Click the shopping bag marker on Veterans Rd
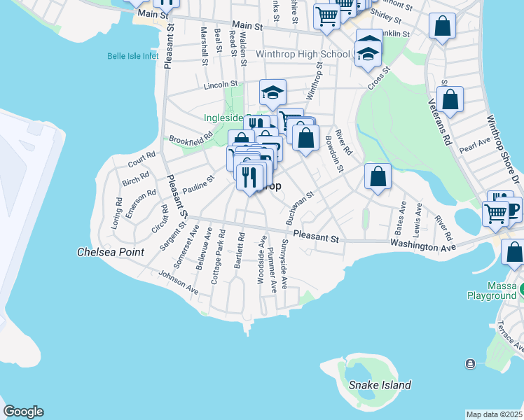 (x=450, y=101)
